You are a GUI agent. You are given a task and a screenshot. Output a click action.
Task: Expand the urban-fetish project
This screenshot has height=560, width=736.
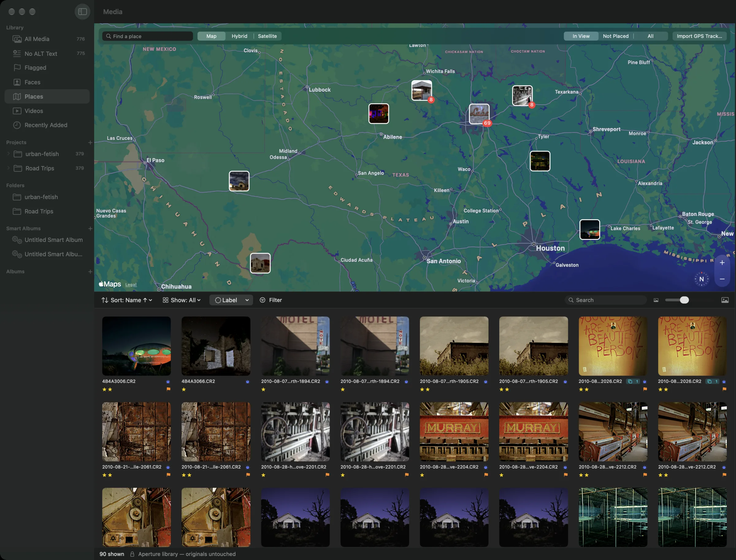(8, 154)
